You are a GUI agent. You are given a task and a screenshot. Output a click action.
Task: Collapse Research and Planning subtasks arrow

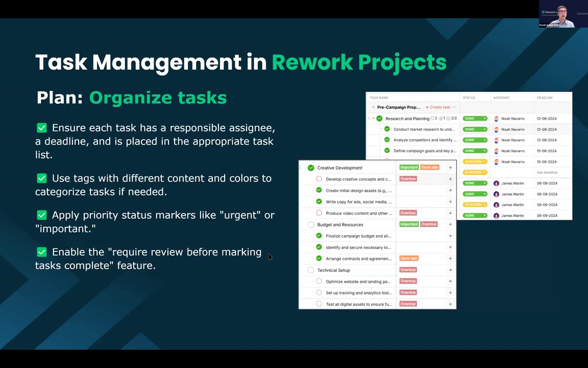point(374,118)
